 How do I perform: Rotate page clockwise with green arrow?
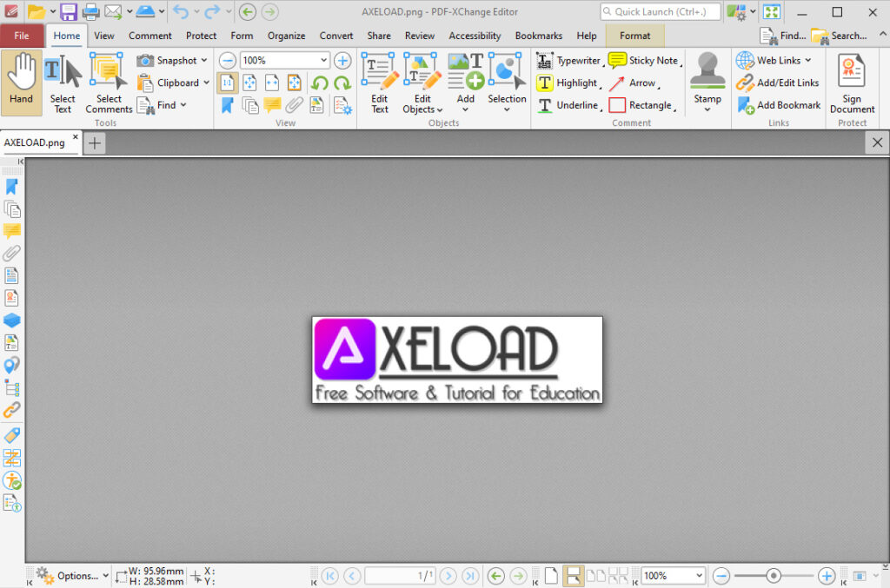point(342,83)
